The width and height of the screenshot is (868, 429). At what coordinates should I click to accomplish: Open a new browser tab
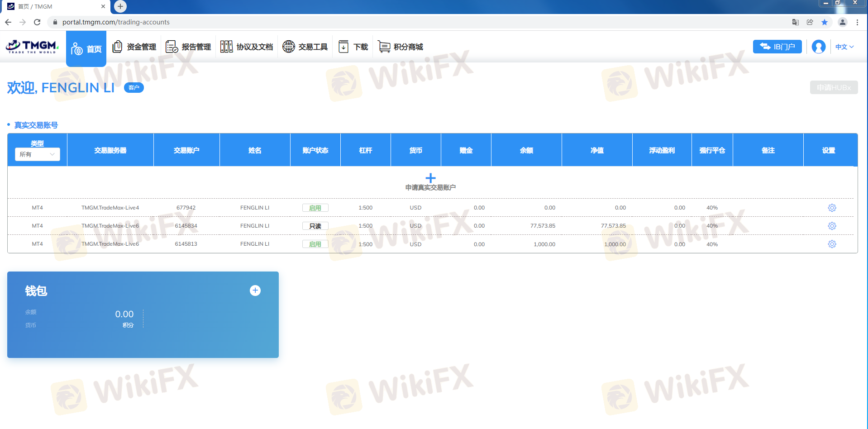pyautogui.click(x=120, y=6)
